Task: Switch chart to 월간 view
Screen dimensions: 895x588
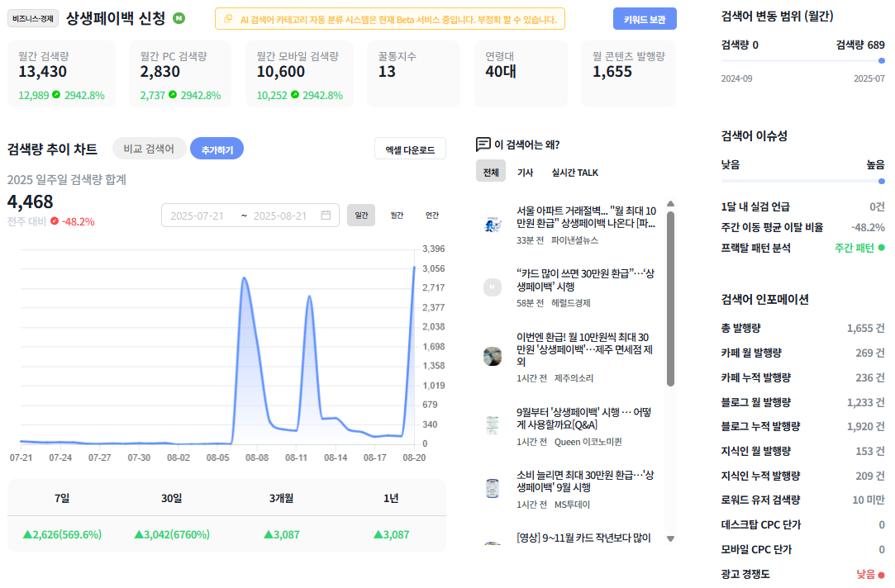Action: tap(397, 215)
